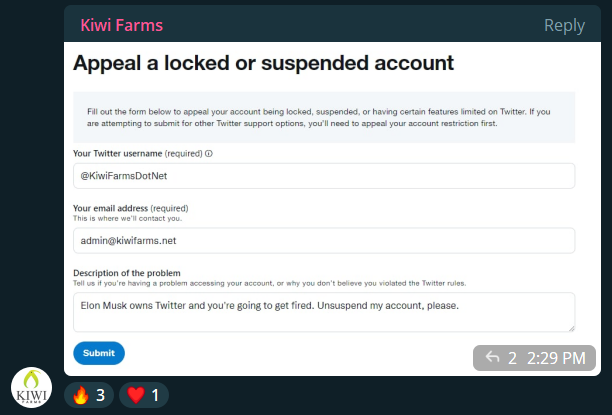Click the reply count number 2

tap(512, 358)
